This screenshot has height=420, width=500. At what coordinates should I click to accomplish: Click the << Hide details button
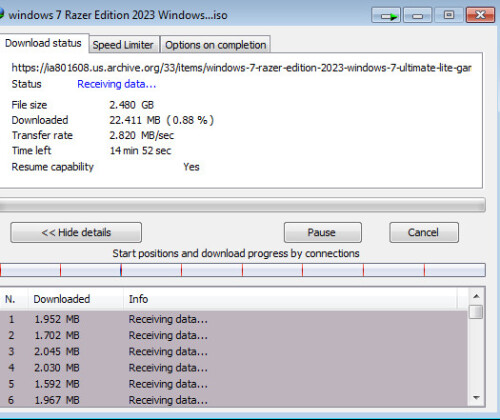(76, 232)
